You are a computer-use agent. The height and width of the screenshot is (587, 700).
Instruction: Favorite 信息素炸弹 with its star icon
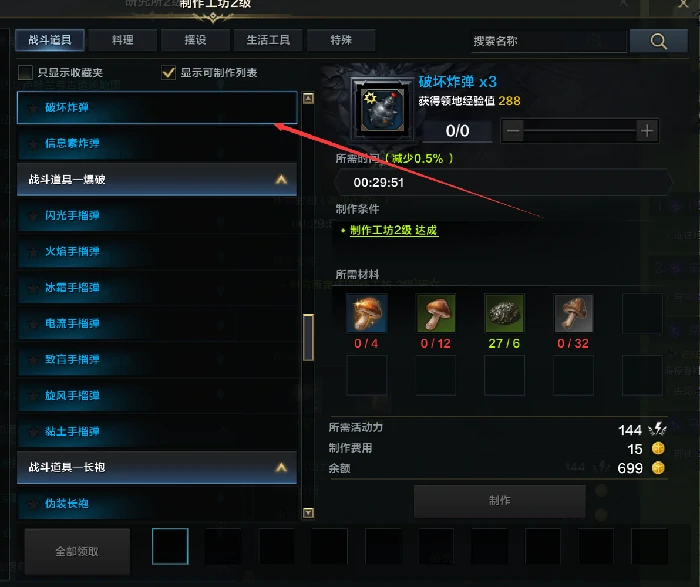(x=33, y=144)
